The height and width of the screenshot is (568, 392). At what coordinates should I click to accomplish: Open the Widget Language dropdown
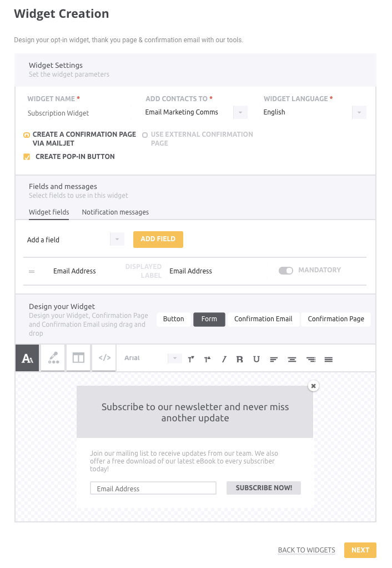coord(359,112)
